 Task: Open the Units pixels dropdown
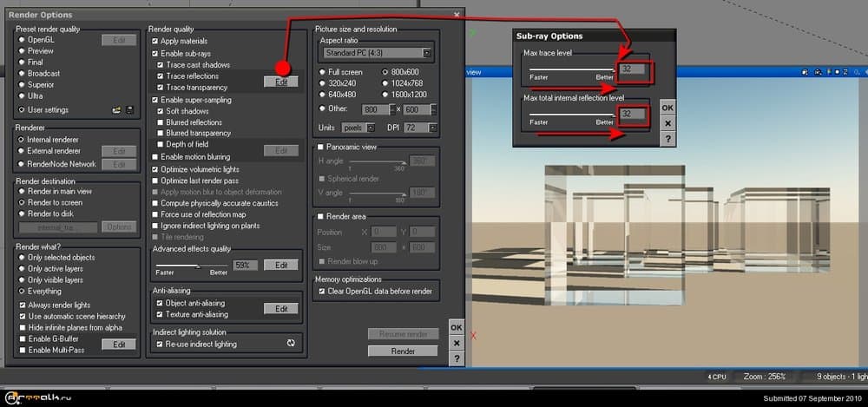356,128
